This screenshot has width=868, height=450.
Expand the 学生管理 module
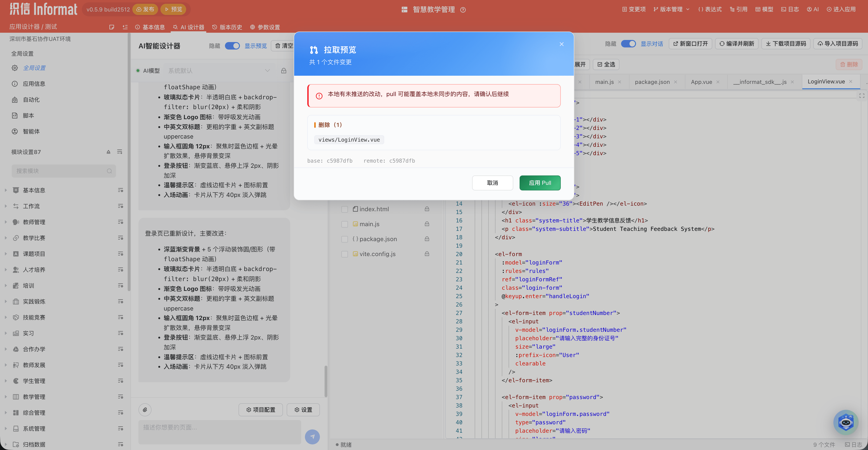click(x=6, y=381)
